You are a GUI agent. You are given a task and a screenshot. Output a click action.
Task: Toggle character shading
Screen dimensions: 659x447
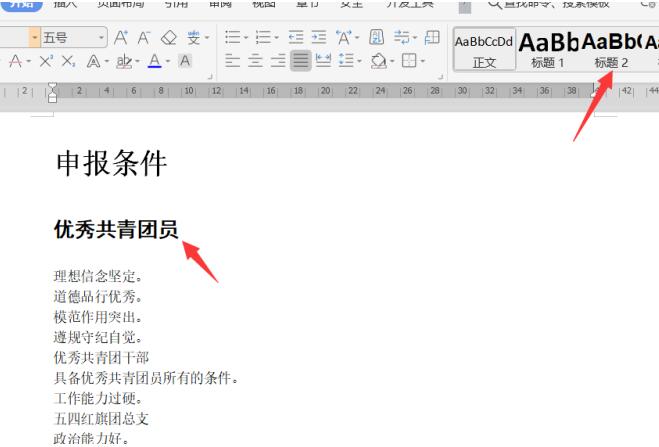tap(185, 61)
